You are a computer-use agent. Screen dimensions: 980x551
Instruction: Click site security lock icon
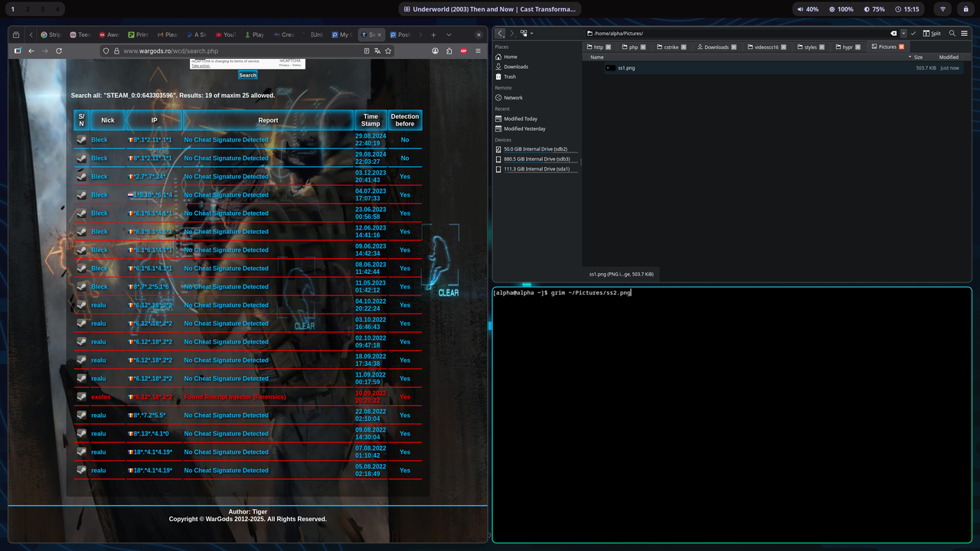coord(116,51)
